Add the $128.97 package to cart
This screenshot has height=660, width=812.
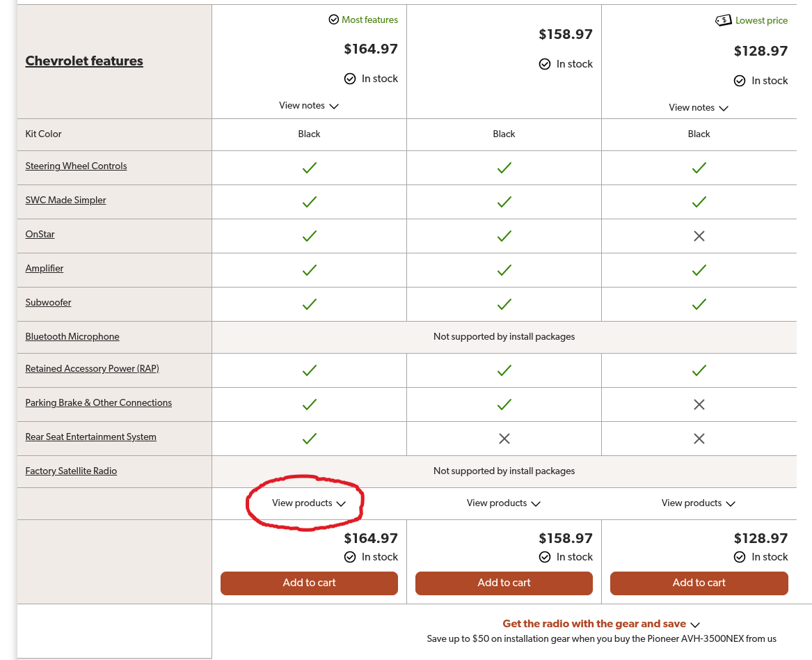[699, 583]
